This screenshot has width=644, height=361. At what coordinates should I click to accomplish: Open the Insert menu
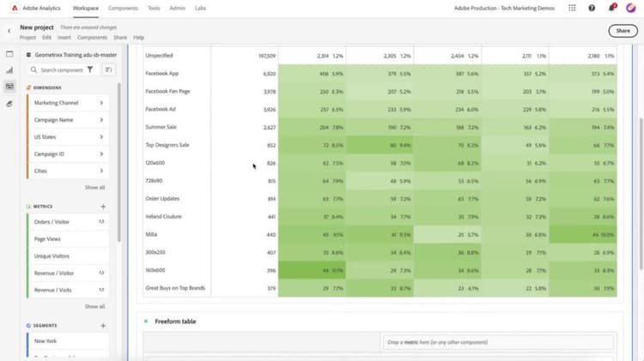tap(64, 38)
